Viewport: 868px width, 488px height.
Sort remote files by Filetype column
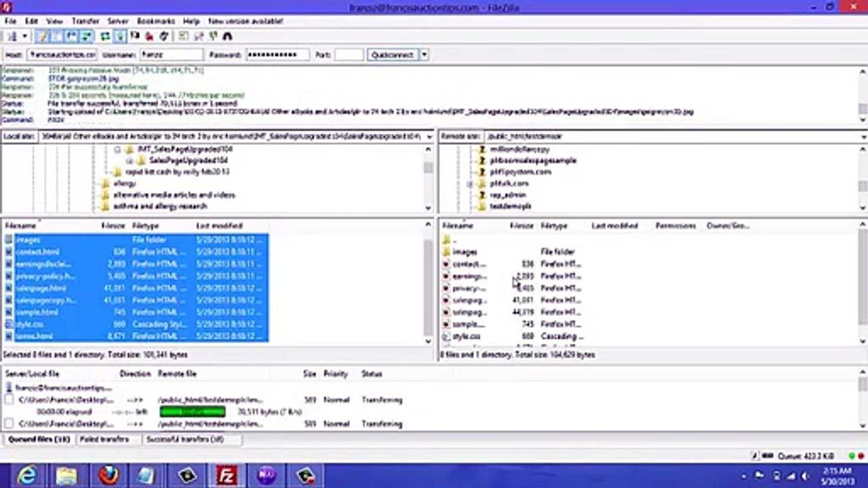coord(554,226)
